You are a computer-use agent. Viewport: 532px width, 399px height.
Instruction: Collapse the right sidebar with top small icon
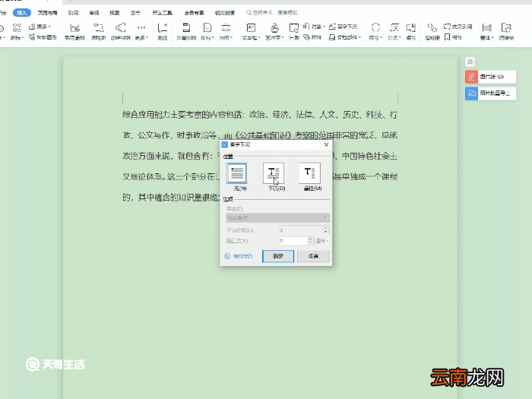(470, 62)
